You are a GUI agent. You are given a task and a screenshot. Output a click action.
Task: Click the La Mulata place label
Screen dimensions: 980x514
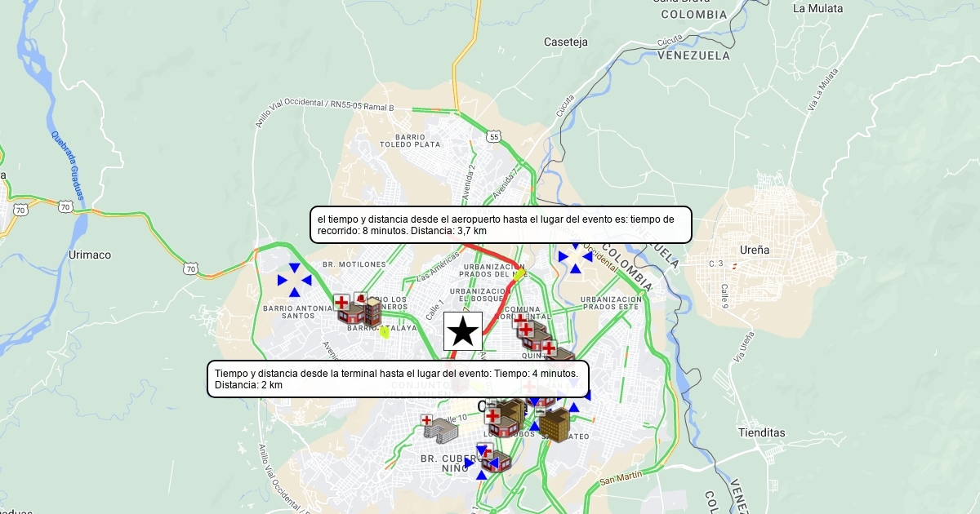click(817, 8)
